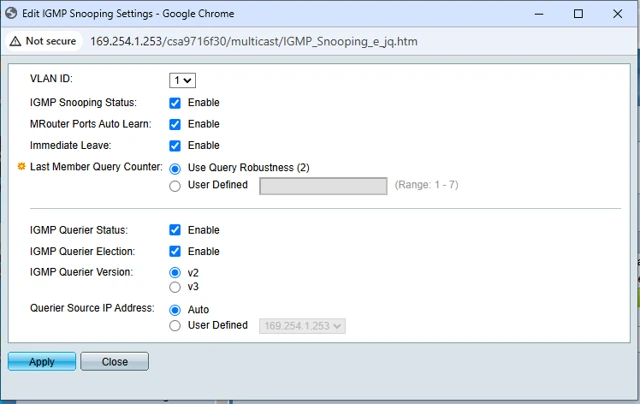Click the URL address text
The image size is (640, 404).
[x=253, y=41]
